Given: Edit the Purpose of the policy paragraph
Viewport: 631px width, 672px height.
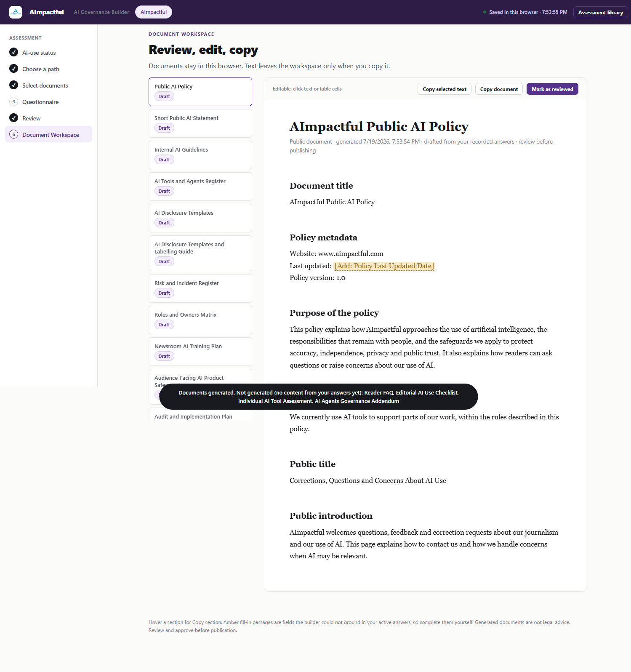Looking at the screenshot, I should (x=421, y=347).
